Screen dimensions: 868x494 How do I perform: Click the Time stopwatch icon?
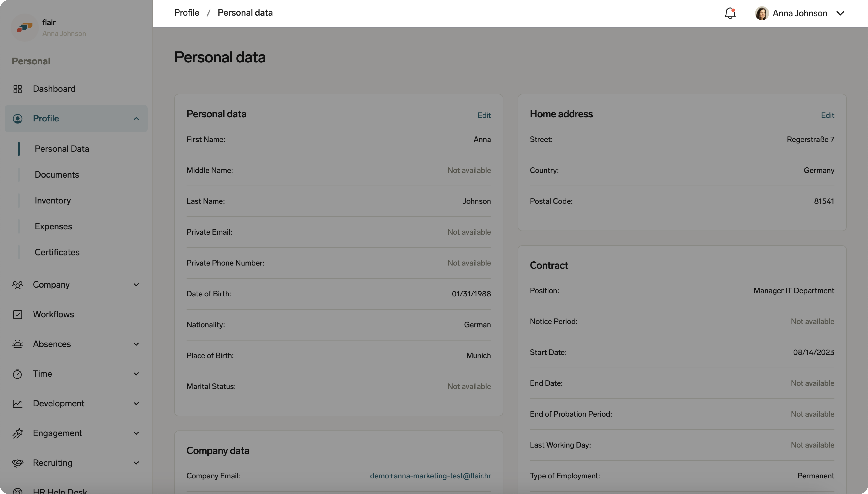pyautogui.click(x=18, y=374)
